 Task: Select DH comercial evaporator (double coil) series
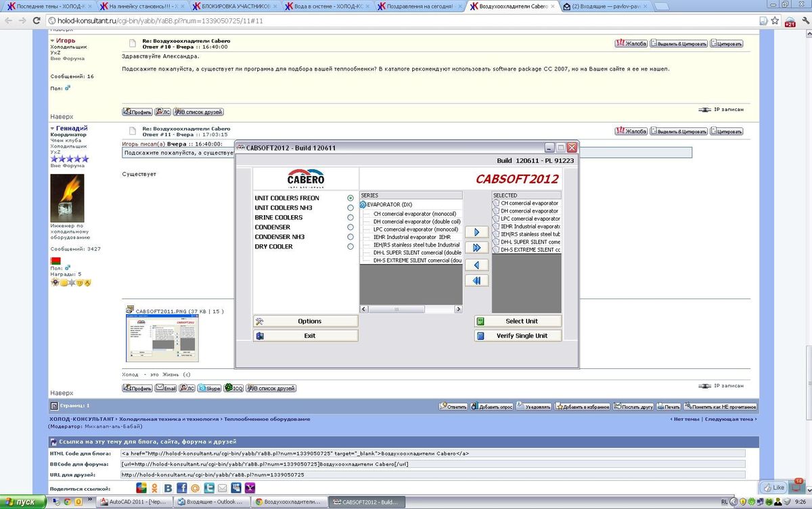[417, 221]
